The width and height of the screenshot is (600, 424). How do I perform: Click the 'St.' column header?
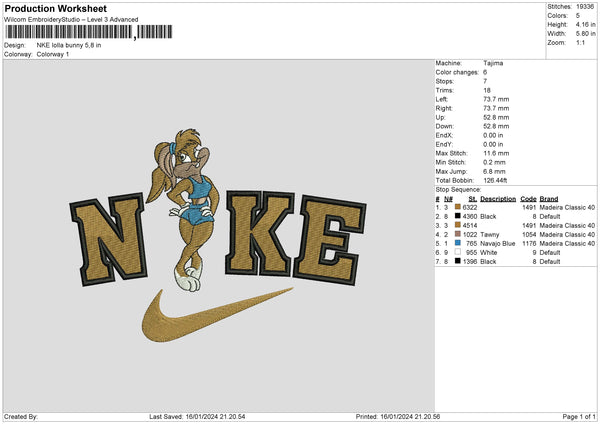pos(473,199)
